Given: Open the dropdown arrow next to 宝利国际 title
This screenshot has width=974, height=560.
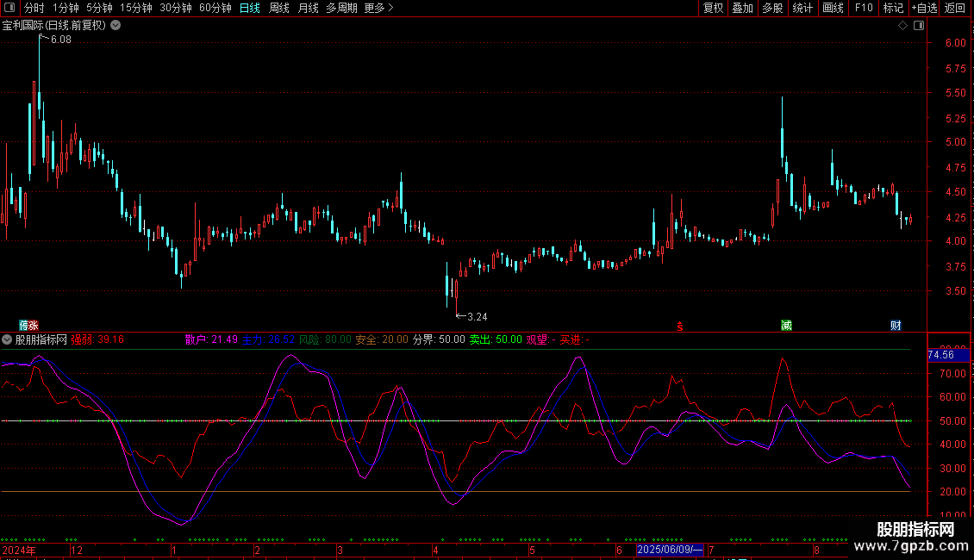Looking at the screenshot, I should pyautogui.click(x=116, y=26).
